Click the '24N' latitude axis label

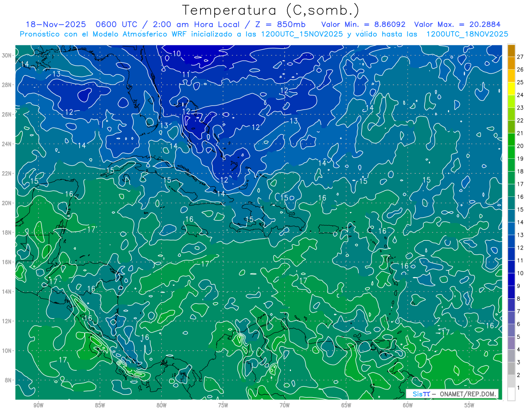pos(7,144)
